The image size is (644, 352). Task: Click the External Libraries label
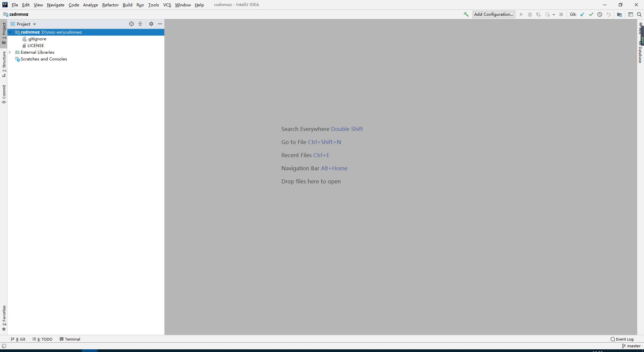click(x=38, y=52)
